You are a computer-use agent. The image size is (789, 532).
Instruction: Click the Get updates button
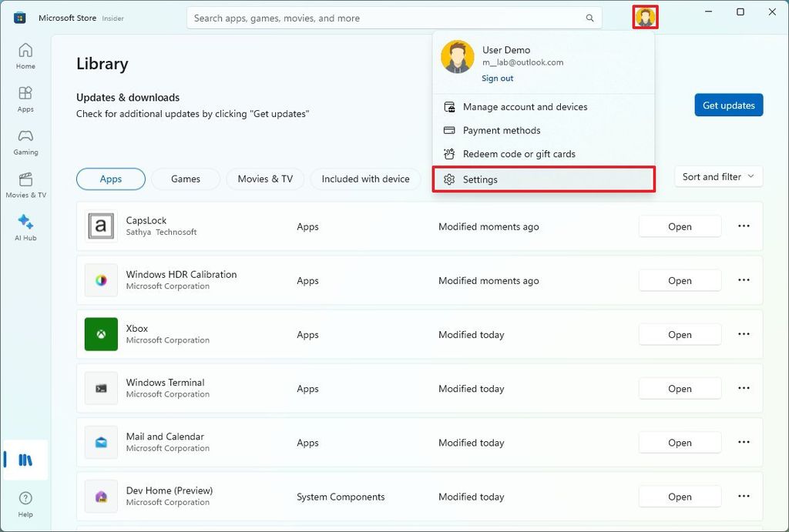click(728, 105)
